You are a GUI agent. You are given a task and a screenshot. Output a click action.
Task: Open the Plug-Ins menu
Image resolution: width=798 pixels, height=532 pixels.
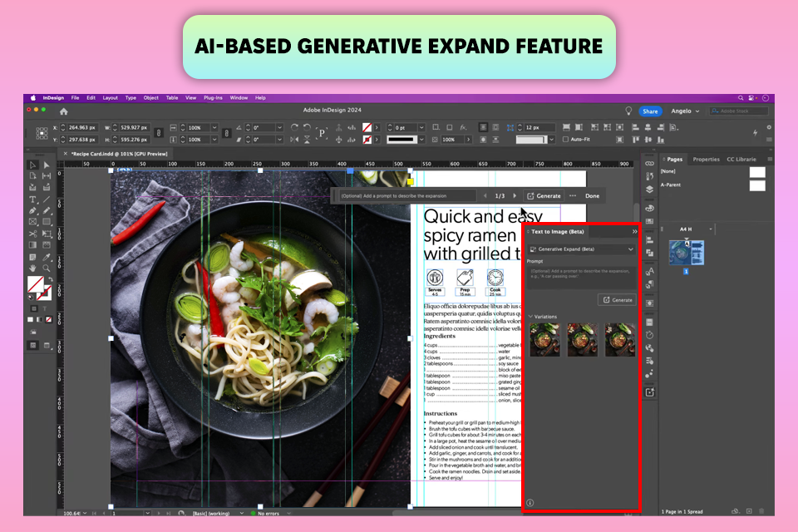point(213,98)
